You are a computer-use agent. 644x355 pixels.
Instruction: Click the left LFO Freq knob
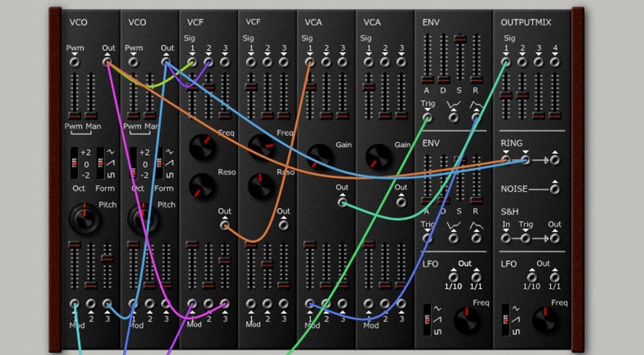(467, 320)
